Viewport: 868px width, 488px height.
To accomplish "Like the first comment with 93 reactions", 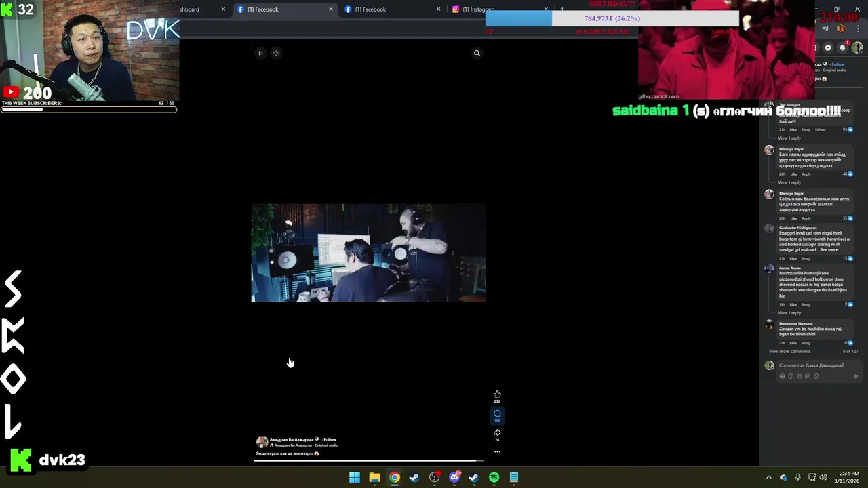I will click(793, 129).
